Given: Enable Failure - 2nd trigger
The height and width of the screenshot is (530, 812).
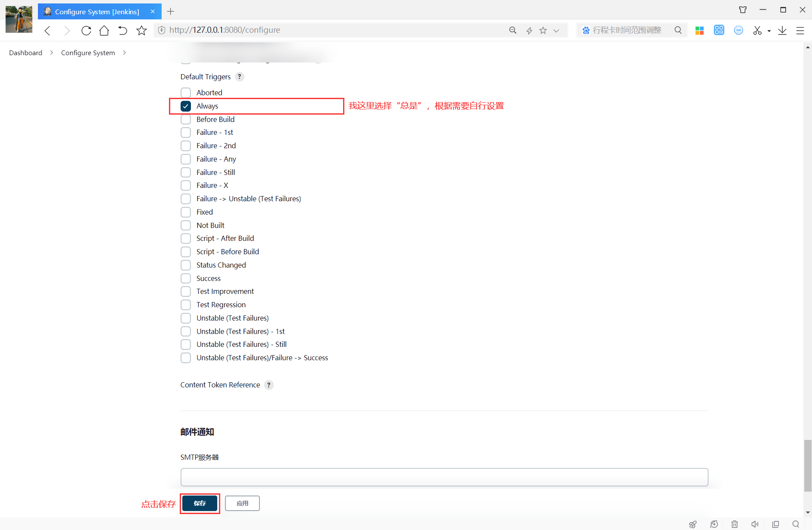Looking at the screenshot, I should point(186,146).
